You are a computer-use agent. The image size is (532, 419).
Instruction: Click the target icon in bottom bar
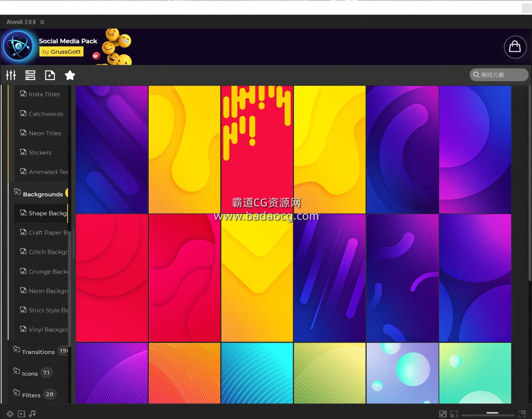tap(10, 414)
